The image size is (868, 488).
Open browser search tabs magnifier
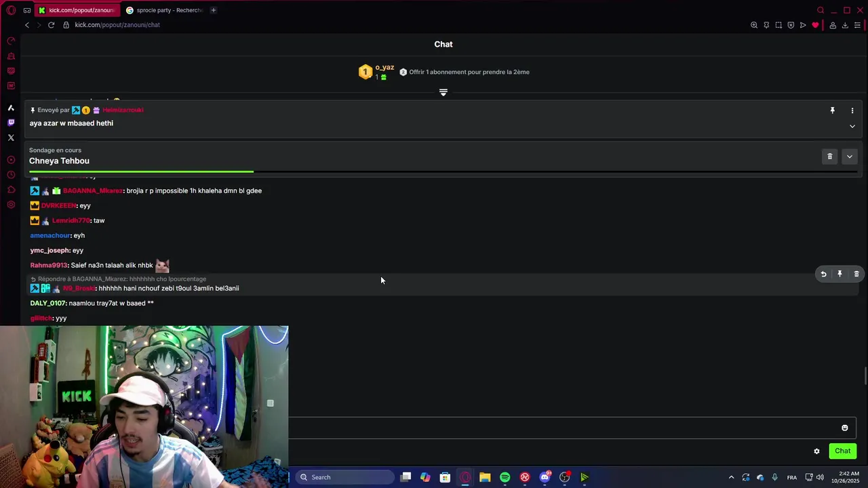821,10
